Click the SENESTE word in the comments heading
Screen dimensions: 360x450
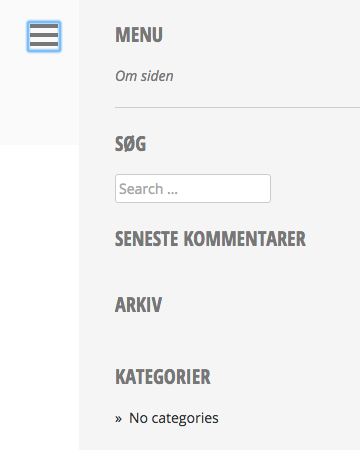point(146,239)
